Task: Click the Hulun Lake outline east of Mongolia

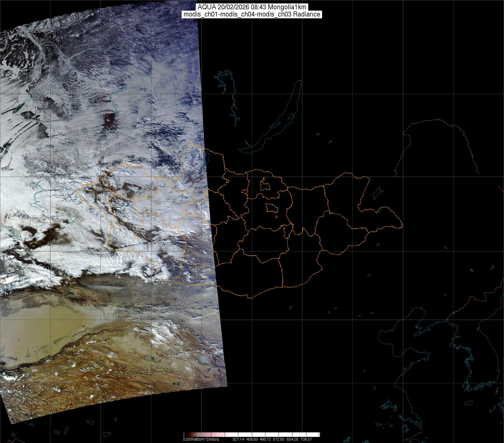Action: coord(377,193)
